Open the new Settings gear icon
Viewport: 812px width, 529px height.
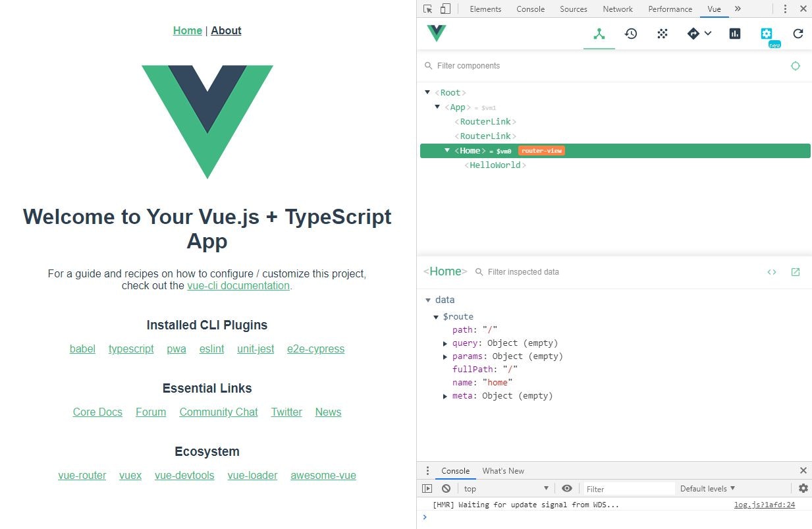(x=767, y=34)
